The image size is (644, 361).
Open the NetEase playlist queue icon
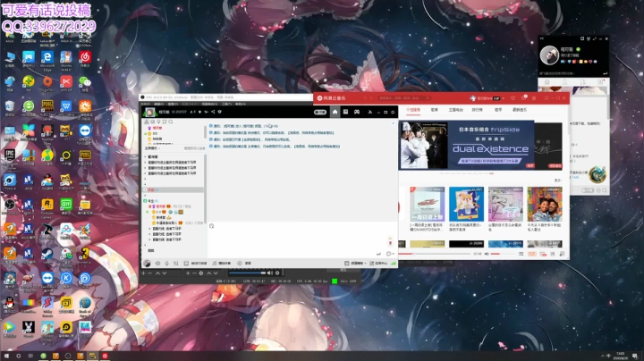[562, 254]
